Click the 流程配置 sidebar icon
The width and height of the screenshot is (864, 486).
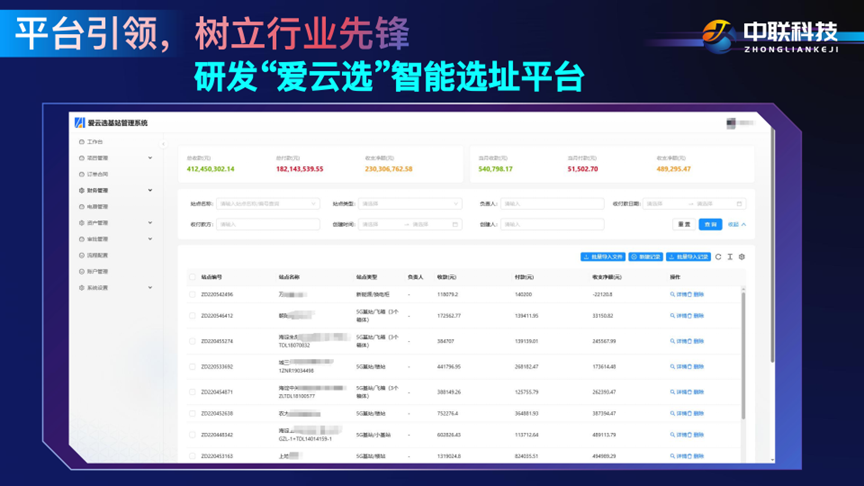click(82, 256)
